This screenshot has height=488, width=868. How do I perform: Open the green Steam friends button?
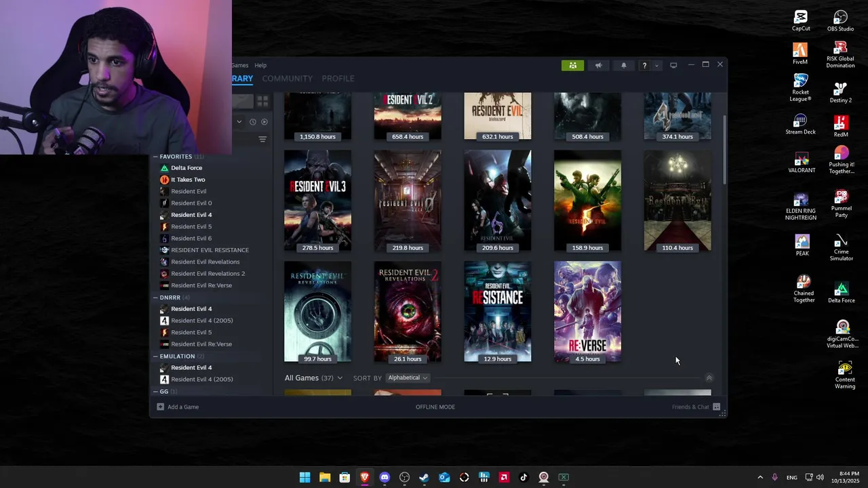coord(572,65)
